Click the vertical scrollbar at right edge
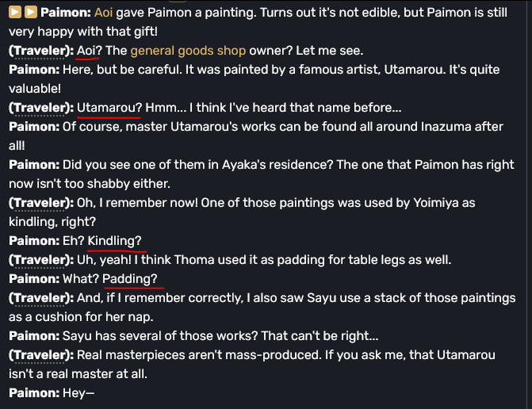The image size is (532, 409). [529, 204]
